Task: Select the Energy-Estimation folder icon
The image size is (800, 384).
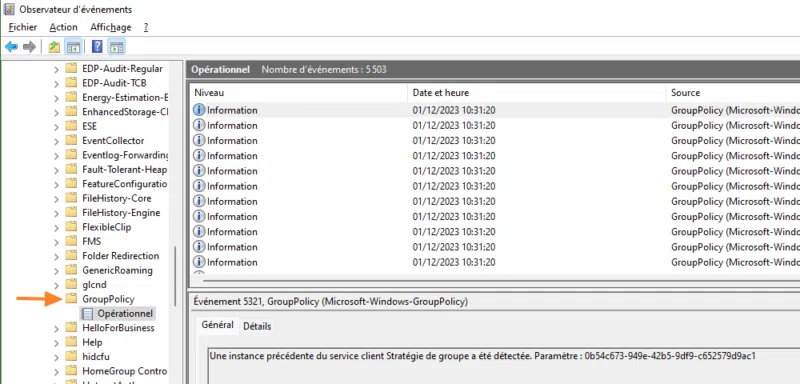Action: click(x=71, y=97)
